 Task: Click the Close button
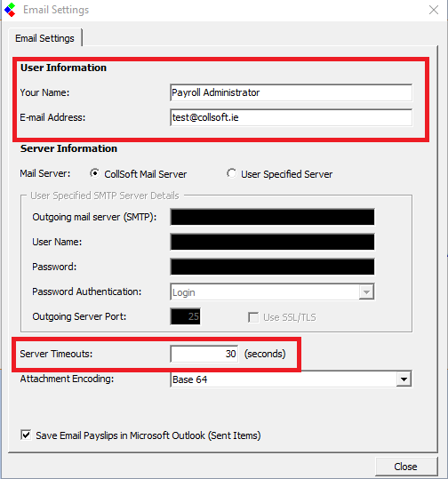(406, 467)
